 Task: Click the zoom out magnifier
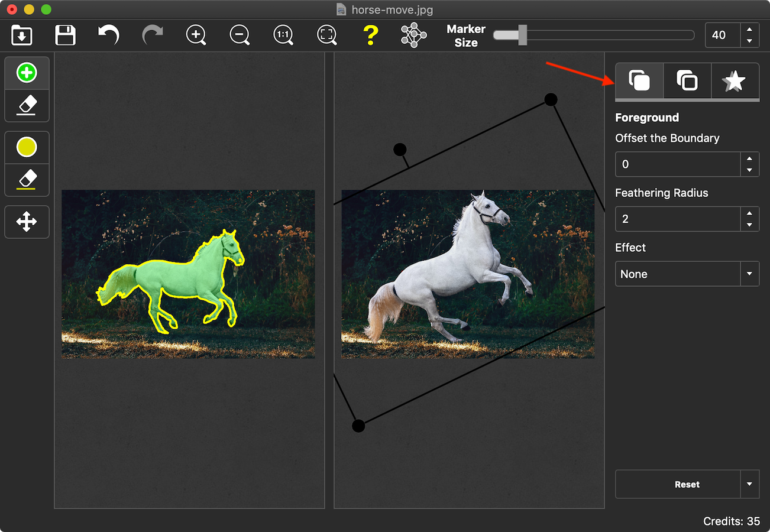pyautogui.click(x=240, y=35)
